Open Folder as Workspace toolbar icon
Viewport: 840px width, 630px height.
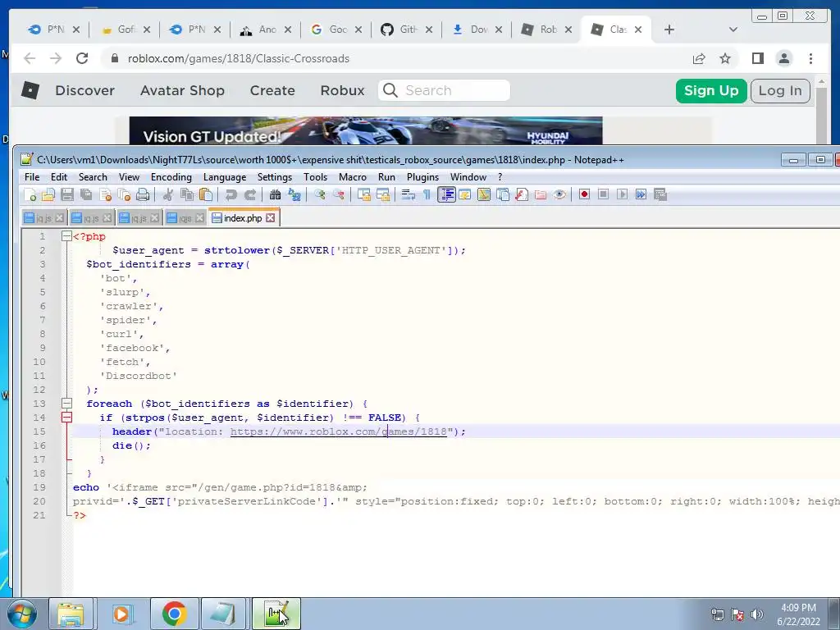540,195
